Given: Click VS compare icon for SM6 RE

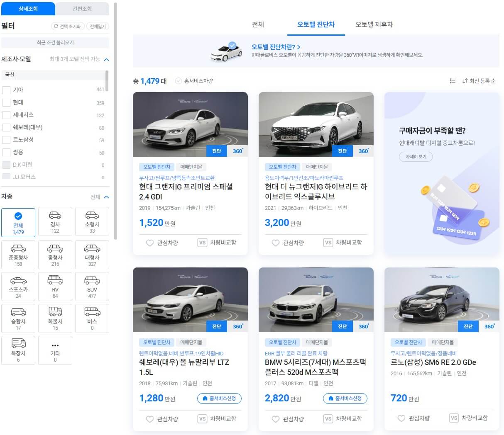Looking at the screenshot, I should click(454, 418).
